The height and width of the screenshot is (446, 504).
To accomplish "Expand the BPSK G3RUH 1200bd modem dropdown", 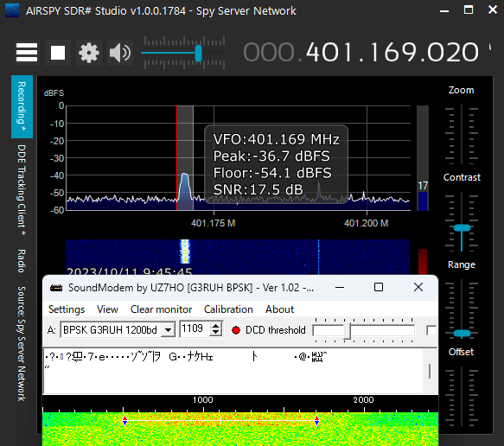I will pyautogui.click(x=168, y=329).
